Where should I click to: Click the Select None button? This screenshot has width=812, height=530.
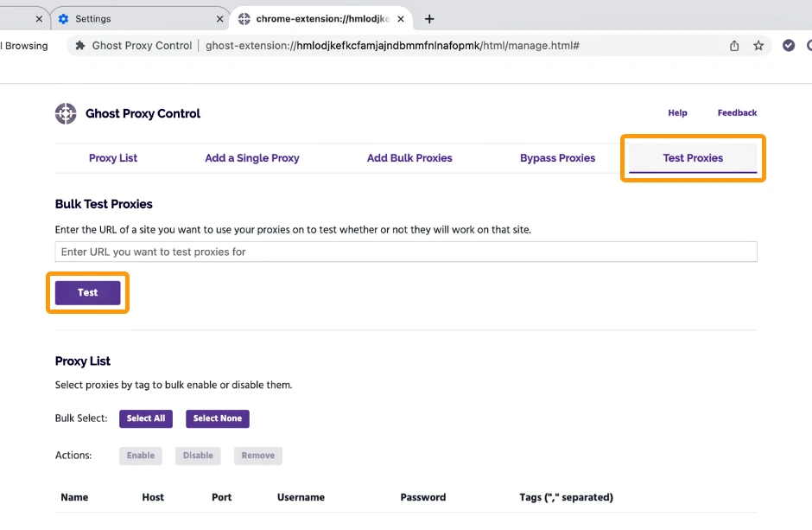click(218, 418)
